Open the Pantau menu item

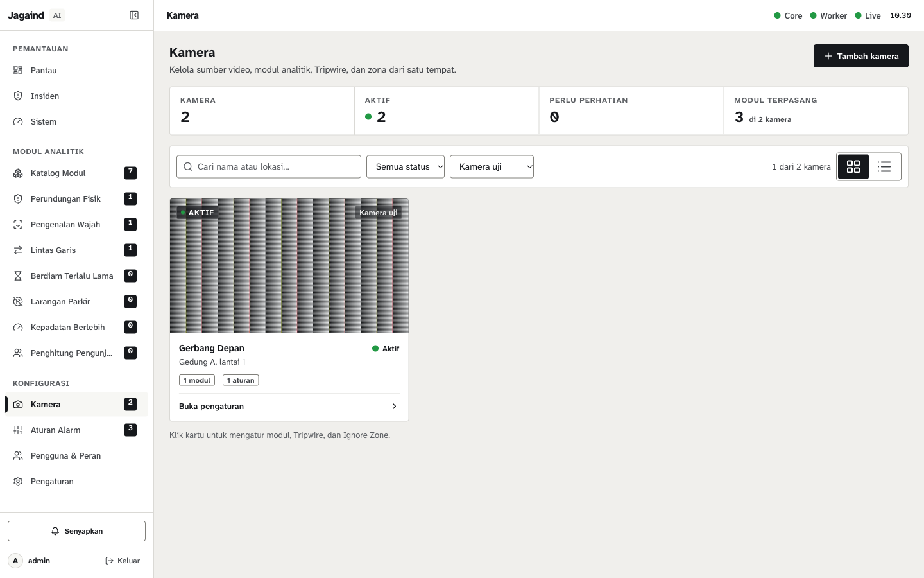click(76, 70)
